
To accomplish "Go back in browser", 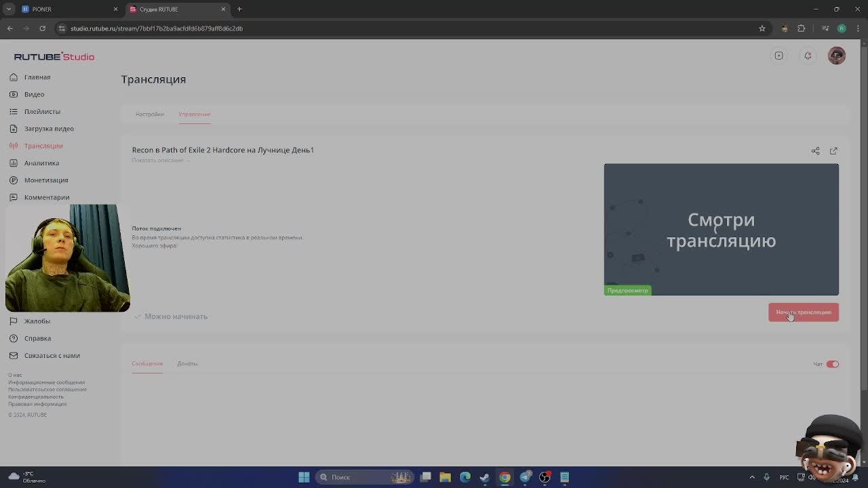I will click(9, 28).
